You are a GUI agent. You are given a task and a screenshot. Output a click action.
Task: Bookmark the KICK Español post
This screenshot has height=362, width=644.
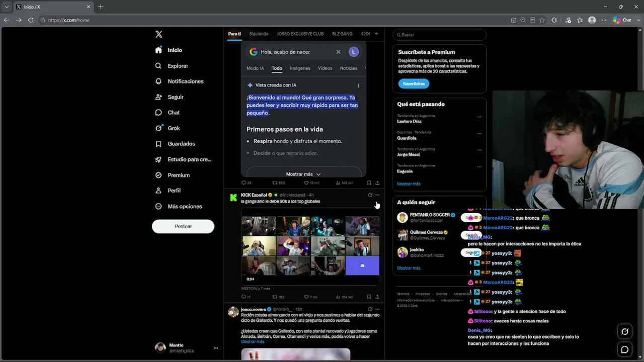(x=369, y=297)
